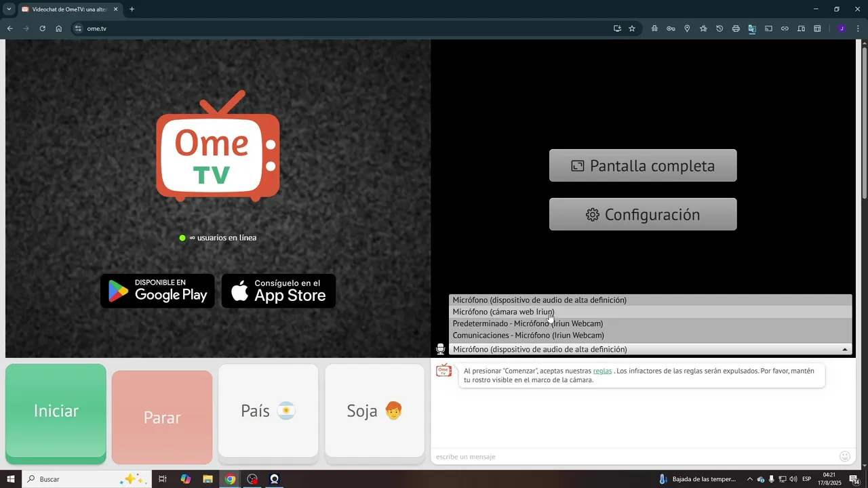Select Micrófono (cámara web Iriun) option
The width and height of the screenshot is (868, 488).
[650, 312]
